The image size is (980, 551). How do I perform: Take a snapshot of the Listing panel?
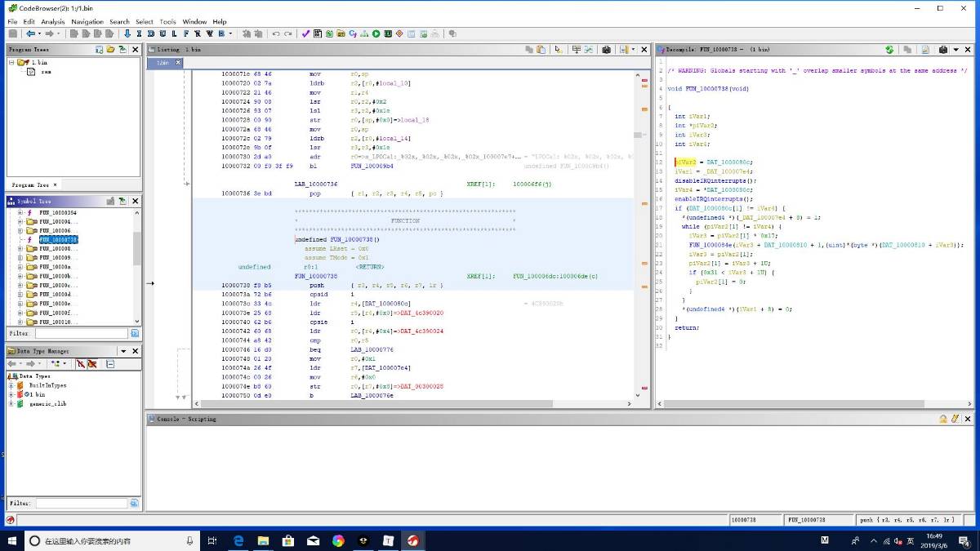pos(606,50)
